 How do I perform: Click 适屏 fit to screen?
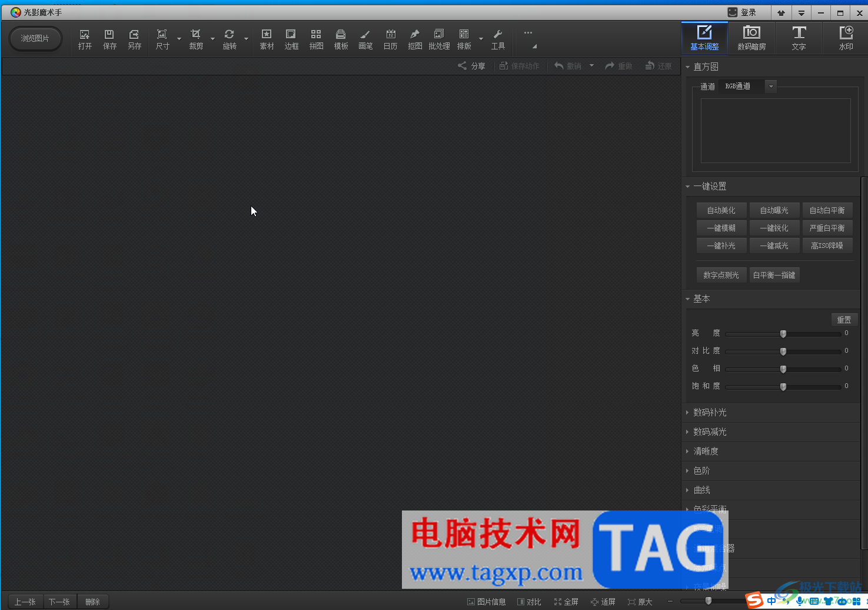[x=603, y=602]
